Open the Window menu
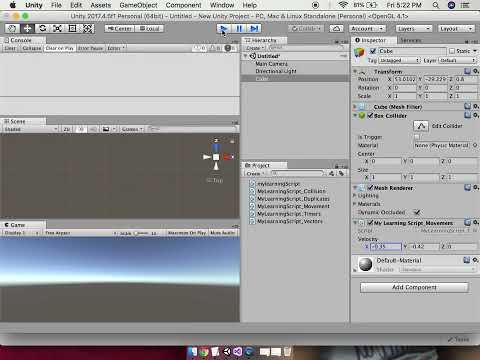480x360 pixels. click(x=222, y=5)
